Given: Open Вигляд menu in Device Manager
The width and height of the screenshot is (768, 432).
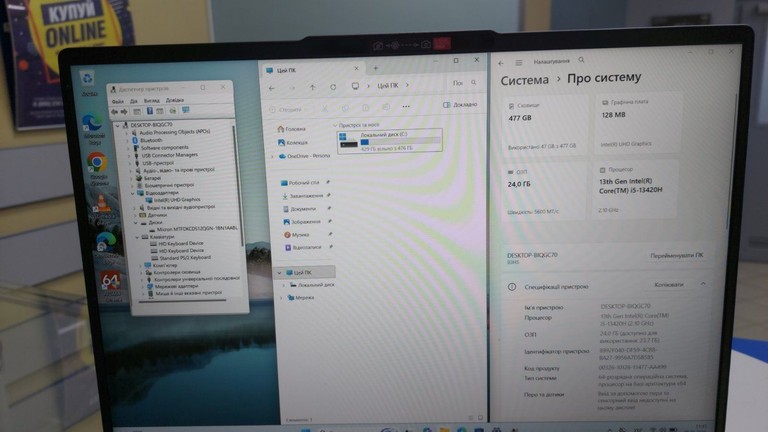Looking at the screenshot, I should pyautogui.click(x=151, y=100).
